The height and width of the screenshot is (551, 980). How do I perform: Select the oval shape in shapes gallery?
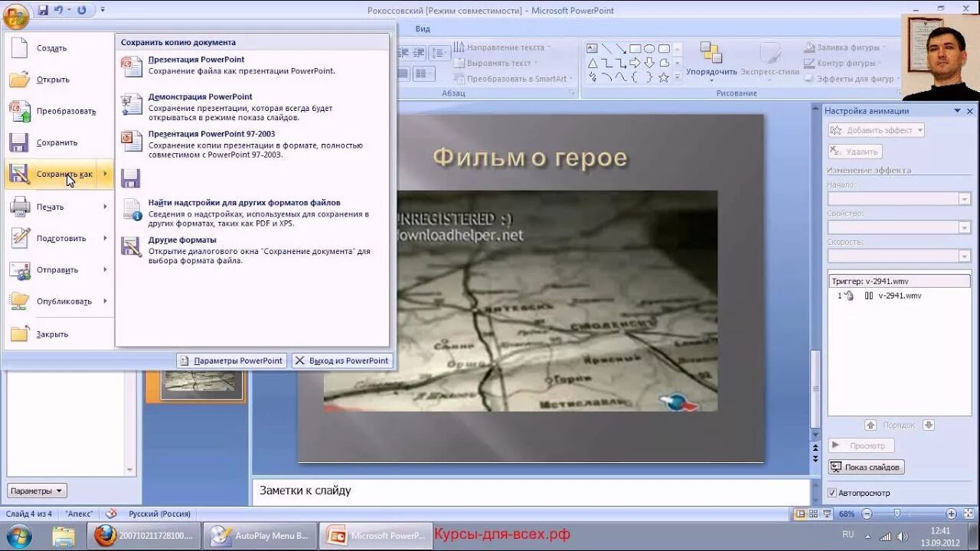(649, 48)
